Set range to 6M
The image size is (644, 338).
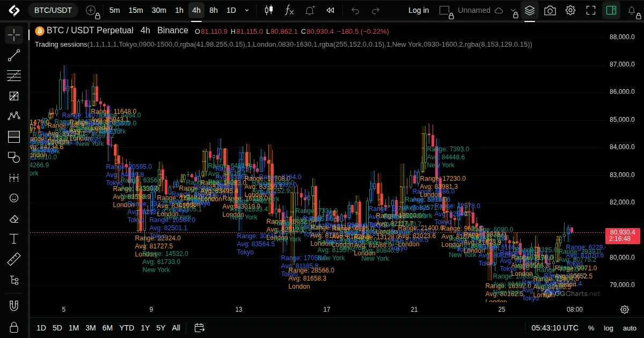point(107,328)
